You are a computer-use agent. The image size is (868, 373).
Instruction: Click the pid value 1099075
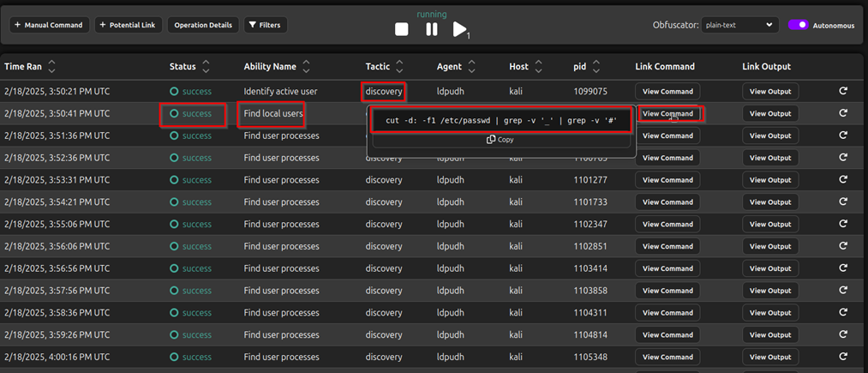[x=590, y=92]
